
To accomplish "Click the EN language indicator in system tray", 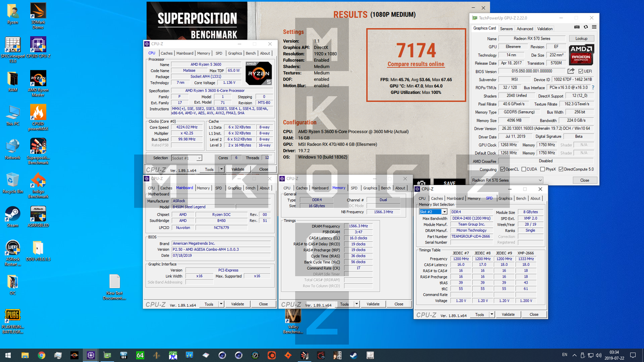I will coord(565,355).
